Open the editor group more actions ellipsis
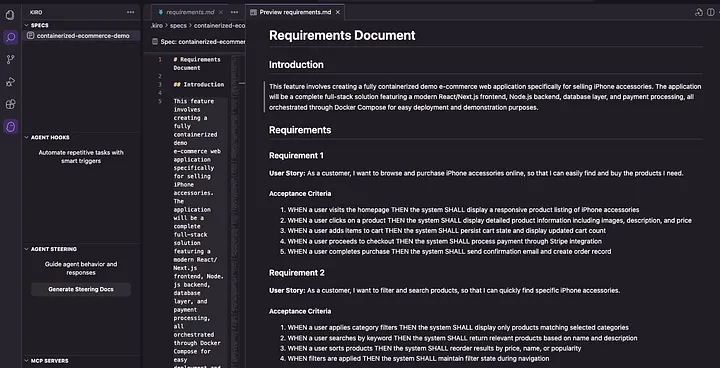 (x=235, y=12)
